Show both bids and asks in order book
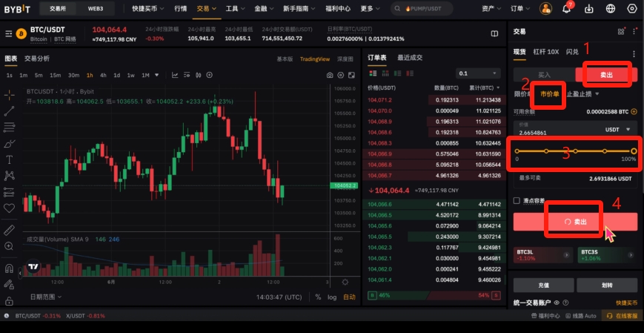 [x=373, y=73]
